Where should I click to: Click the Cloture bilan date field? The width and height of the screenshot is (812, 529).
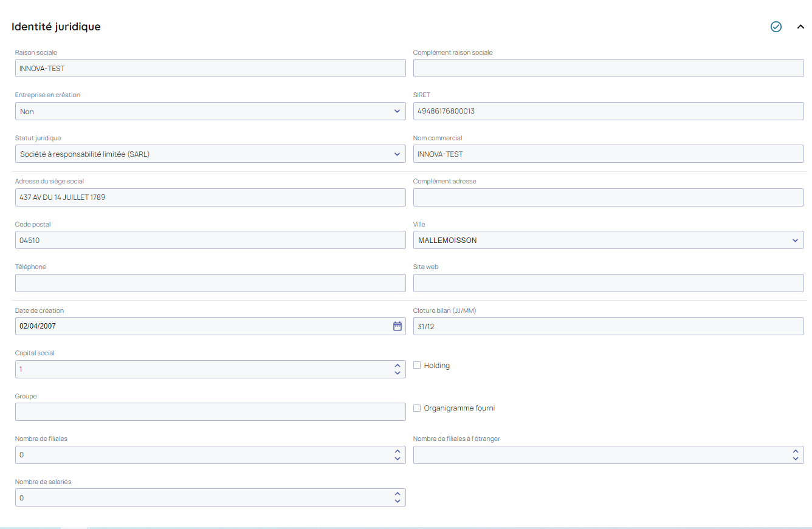pyautogui.click(x=608, y=326)
